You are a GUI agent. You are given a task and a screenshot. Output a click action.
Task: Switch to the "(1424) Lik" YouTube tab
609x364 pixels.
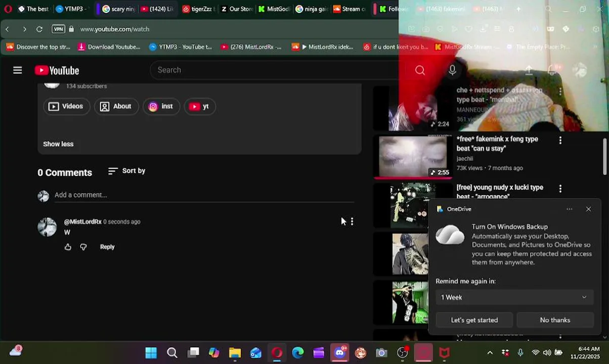[x=157, y=9]
